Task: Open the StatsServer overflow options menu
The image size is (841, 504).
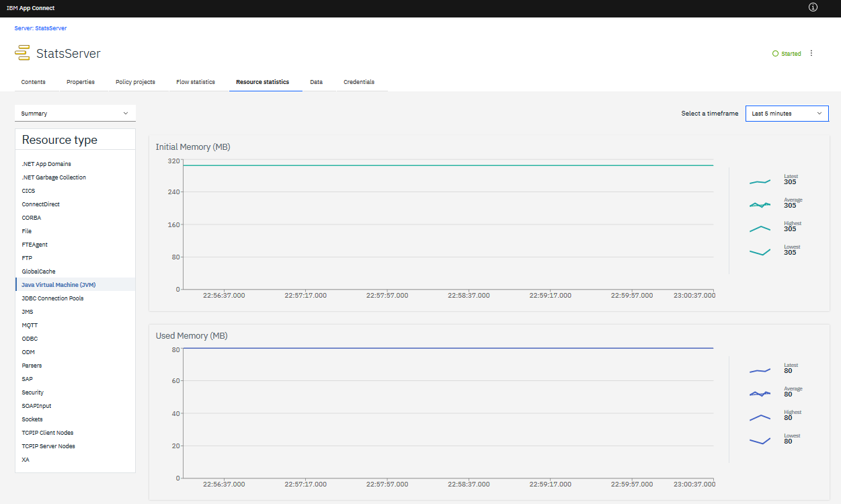Action: point(811,53)
